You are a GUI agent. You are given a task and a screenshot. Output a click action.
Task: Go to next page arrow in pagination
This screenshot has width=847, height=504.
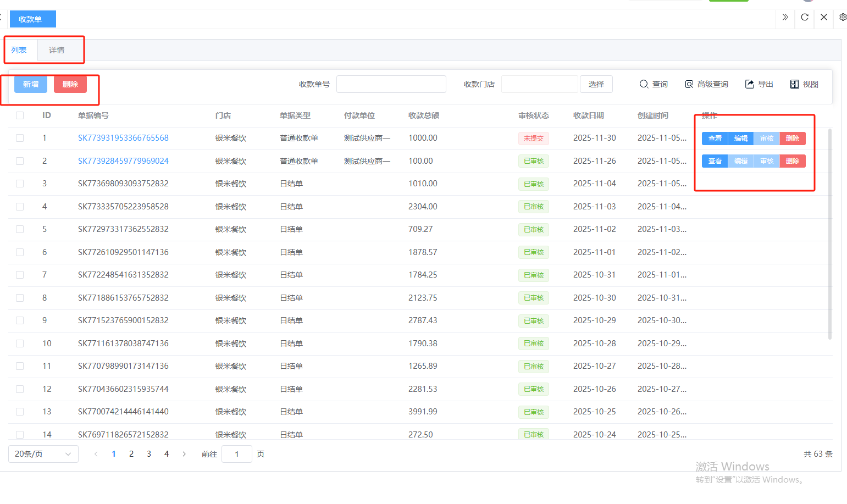click(184, 454)
